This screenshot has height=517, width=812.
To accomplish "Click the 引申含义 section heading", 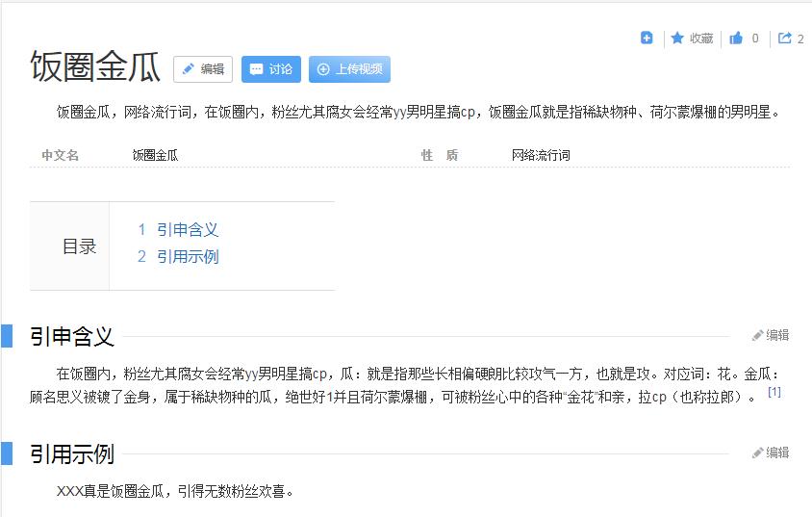I will coord(72,336).
